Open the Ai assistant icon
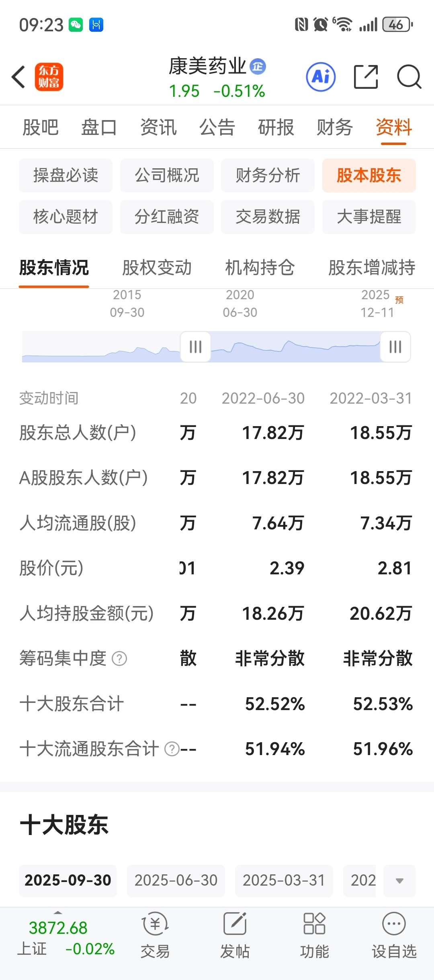This screenshot has height=980, width=434. click(x=321, y=77)
